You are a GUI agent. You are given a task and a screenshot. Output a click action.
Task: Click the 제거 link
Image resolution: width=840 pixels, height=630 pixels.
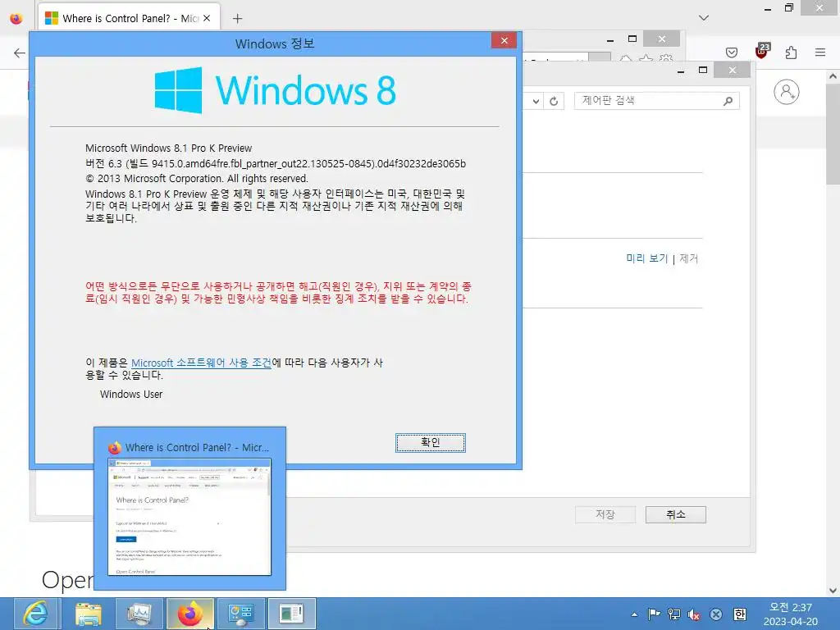(x=688, y=258)
